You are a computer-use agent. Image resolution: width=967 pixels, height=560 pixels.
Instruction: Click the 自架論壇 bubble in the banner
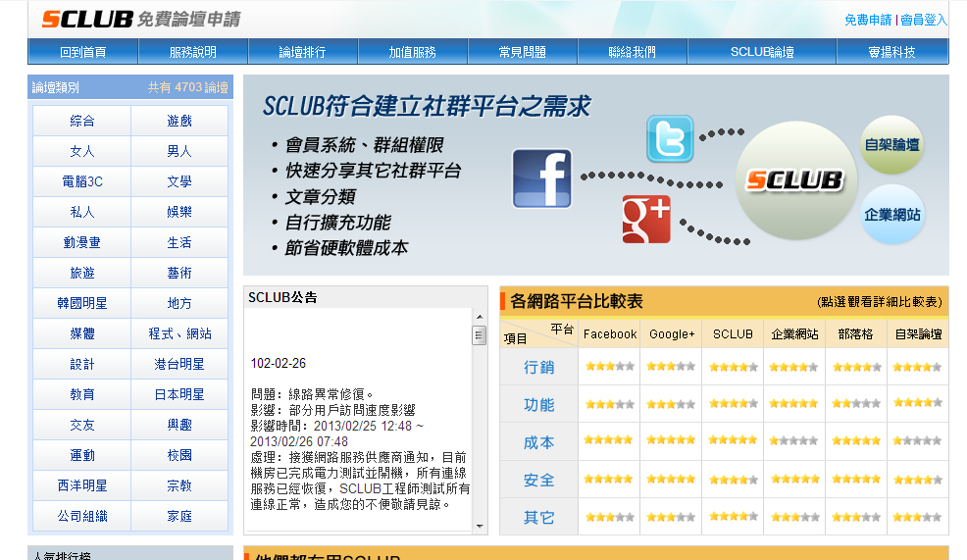[x=891, y=145]
